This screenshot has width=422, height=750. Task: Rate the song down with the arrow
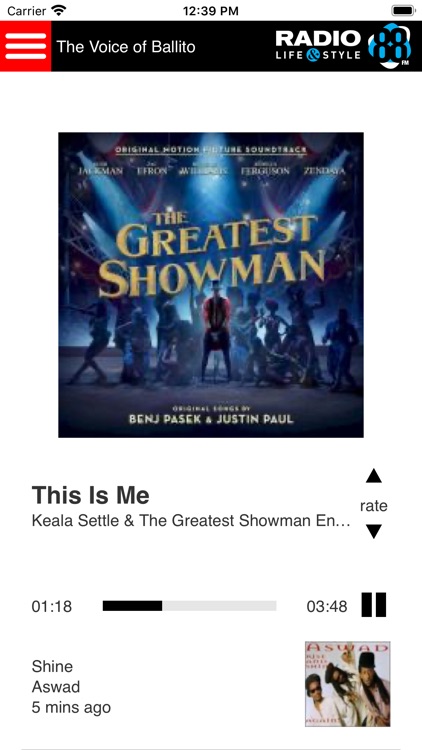tap(374, 531)
